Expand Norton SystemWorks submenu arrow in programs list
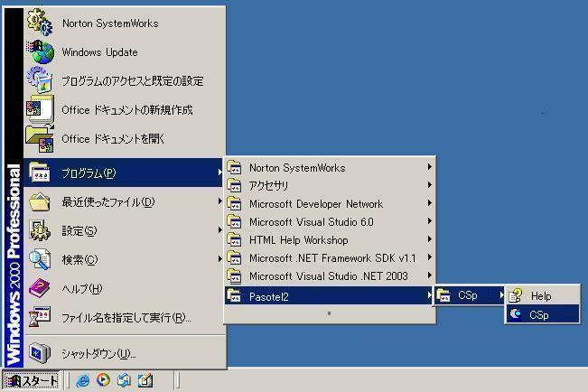 (430, 167)
